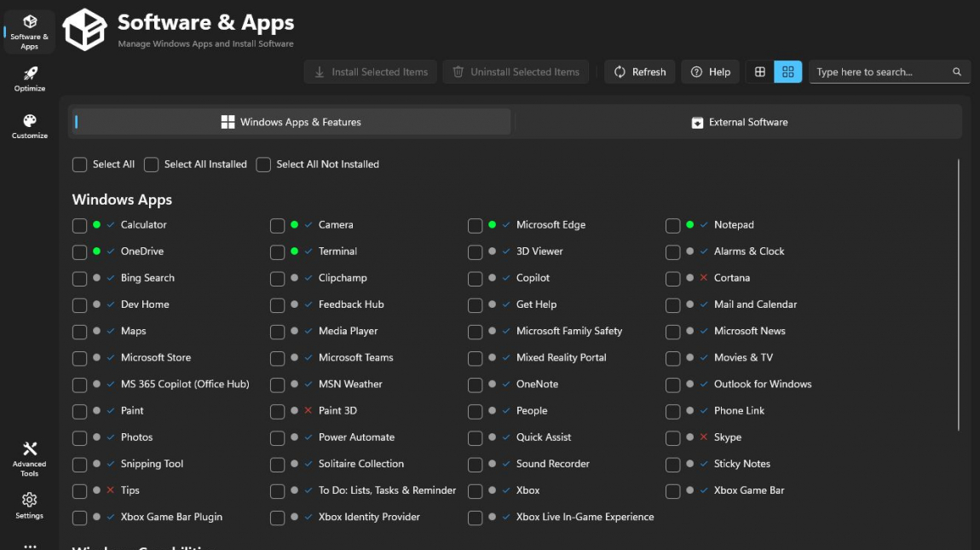
Task: Open Settings gear in sidebar
Action: 29,506
